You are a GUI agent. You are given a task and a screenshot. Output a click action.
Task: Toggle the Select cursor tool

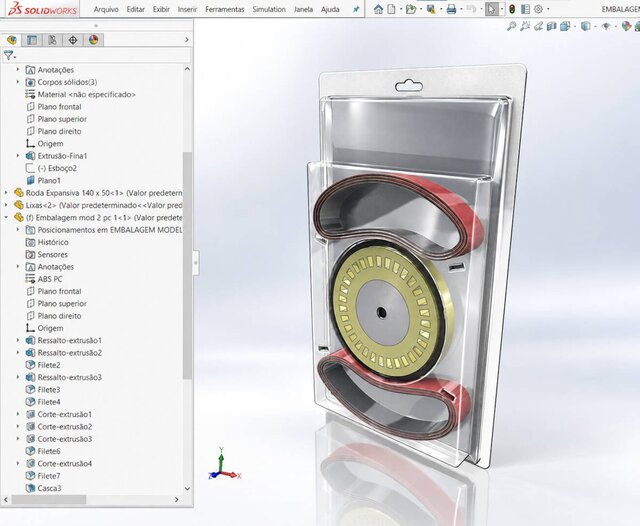coord(491,9)
